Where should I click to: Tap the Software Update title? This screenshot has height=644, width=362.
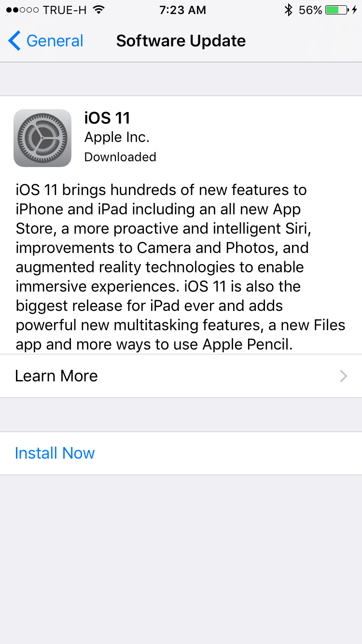point(181,41)
